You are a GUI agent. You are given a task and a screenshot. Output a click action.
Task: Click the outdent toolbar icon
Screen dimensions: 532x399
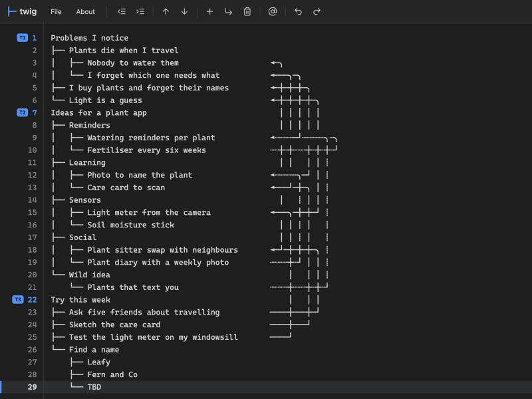pyautogui.click(x=122, y=11)
